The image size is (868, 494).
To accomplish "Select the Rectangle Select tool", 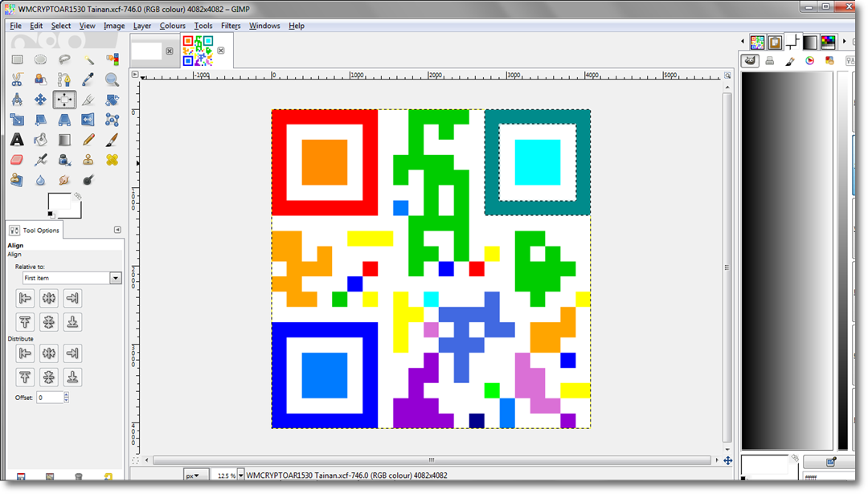I will (x=17, y=59).
